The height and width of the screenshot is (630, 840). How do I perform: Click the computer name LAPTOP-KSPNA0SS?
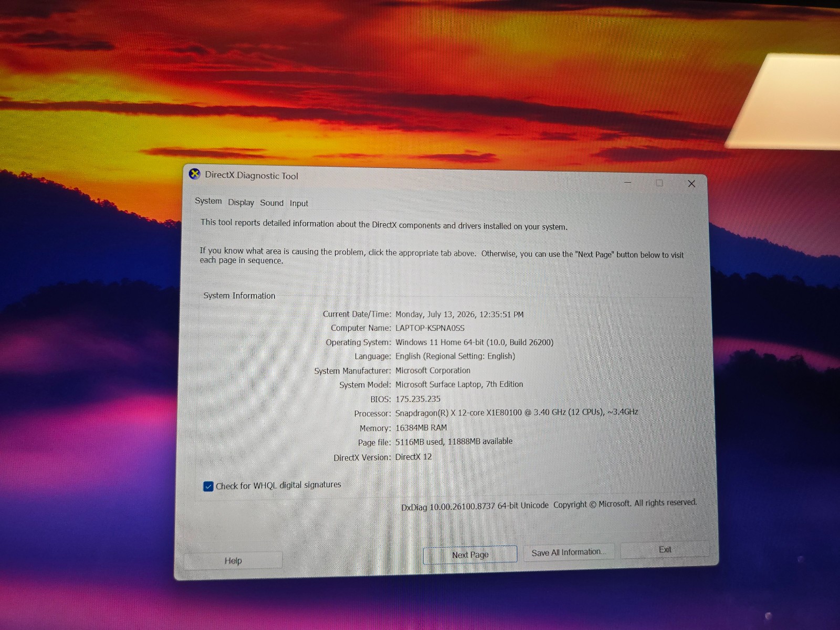pyautogui.click(x=430, y=328)
